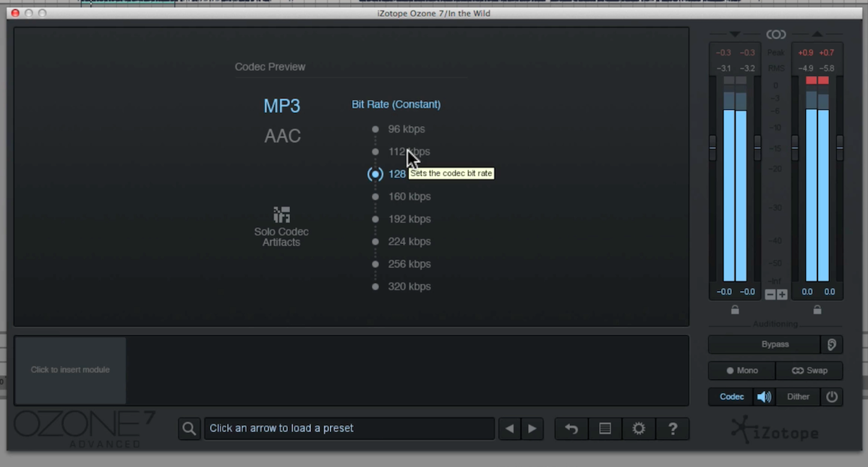Choose the 320 kbps bit rate
Screen dimensions: 868x467
[x=409, y=286]
